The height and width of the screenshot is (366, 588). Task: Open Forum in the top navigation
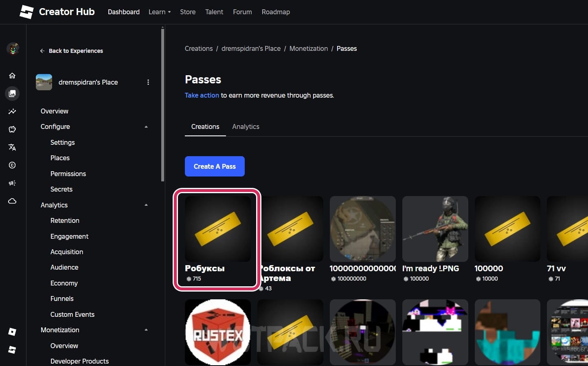point(242,12)
